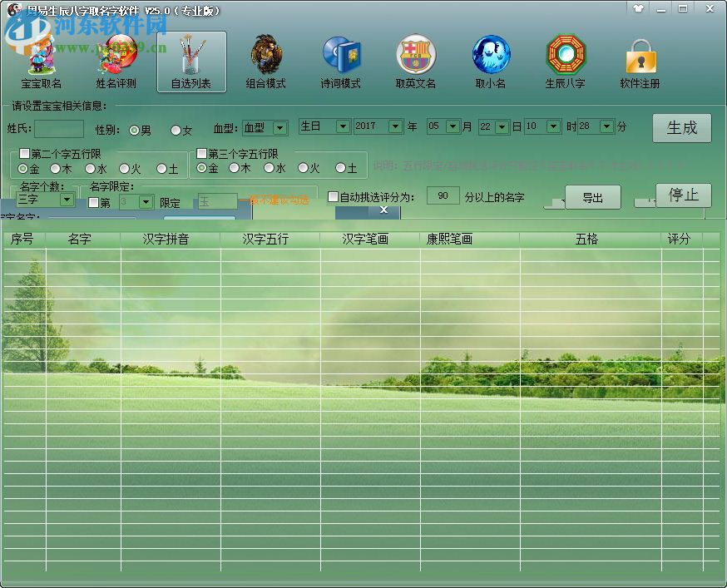The height and width of the screenshot is (588, 727).
Task: Click the 导出 export button
Action: coord(593,198)
